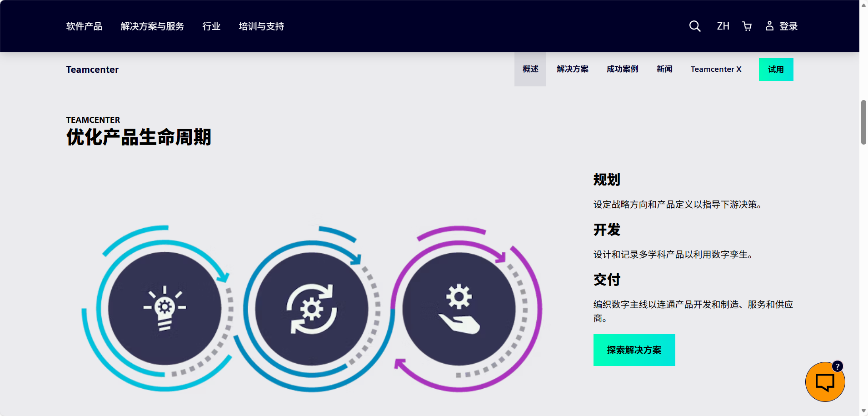Click the gear refresh development circle icon
This screenshot has width=868, height=416.
point(312,309)
